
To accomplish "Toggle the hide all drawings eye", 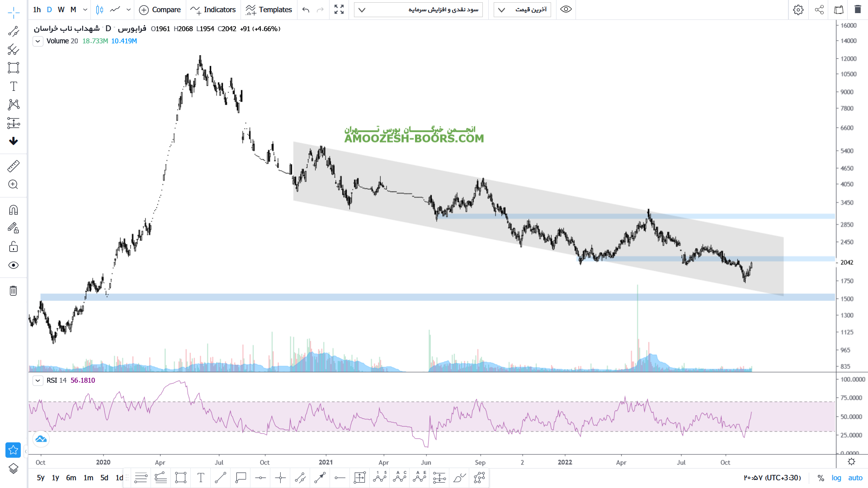I will click(x=14, y=265).
